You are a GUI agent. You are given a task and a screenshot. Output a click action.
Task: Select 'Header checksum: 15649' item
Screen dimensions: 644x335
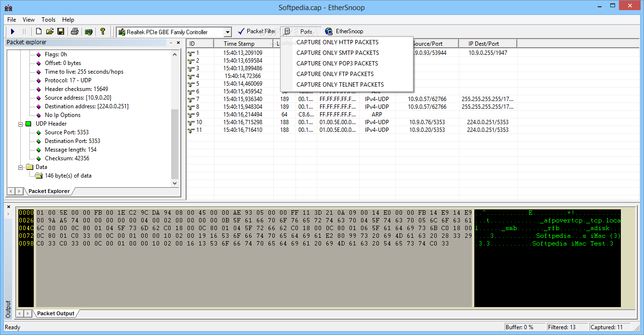pos(77,89)
